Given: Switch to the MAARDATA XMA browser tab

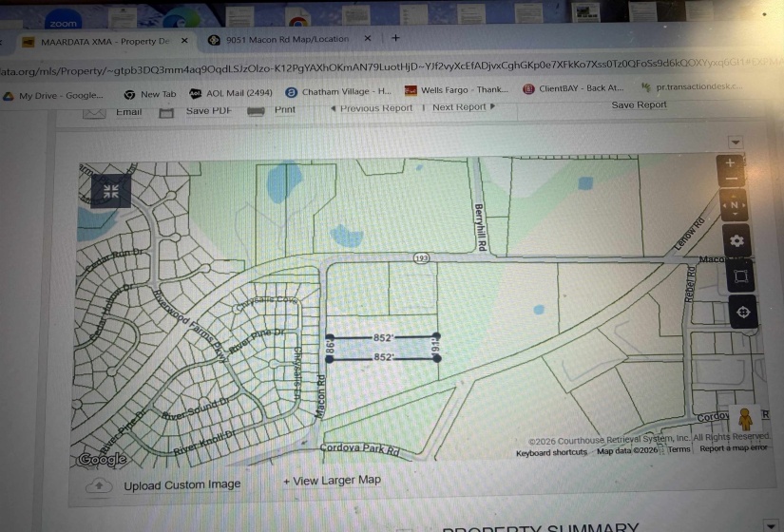Looking at the screenshot, I should 105,41.
